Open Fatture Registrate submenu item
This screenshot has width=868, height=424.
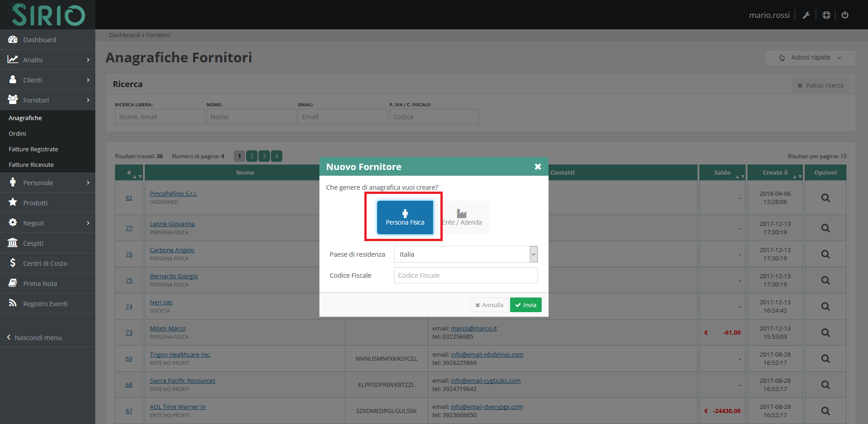tap(33, 149)
